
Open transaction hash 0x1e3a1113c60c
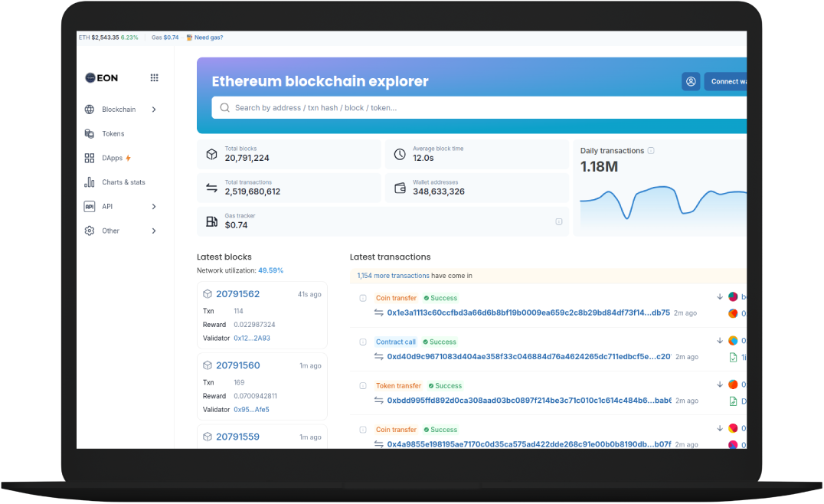528,313
